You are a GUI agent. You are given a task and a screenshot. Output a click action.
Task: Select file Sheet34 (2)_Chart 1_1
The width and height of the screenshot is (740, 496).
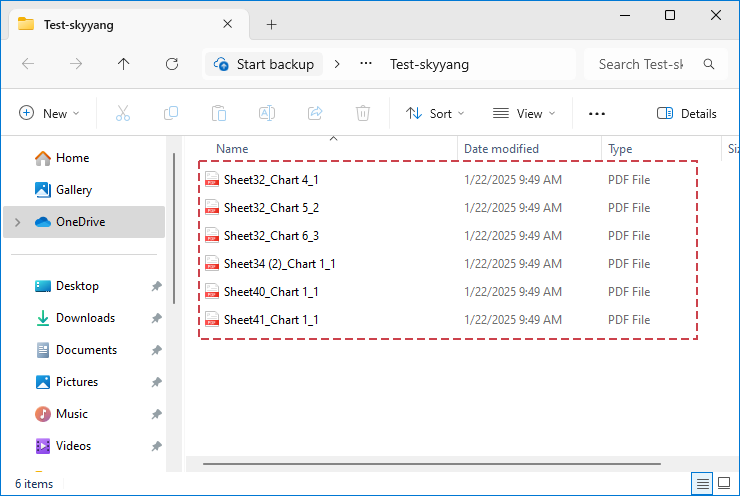point(280,263)
